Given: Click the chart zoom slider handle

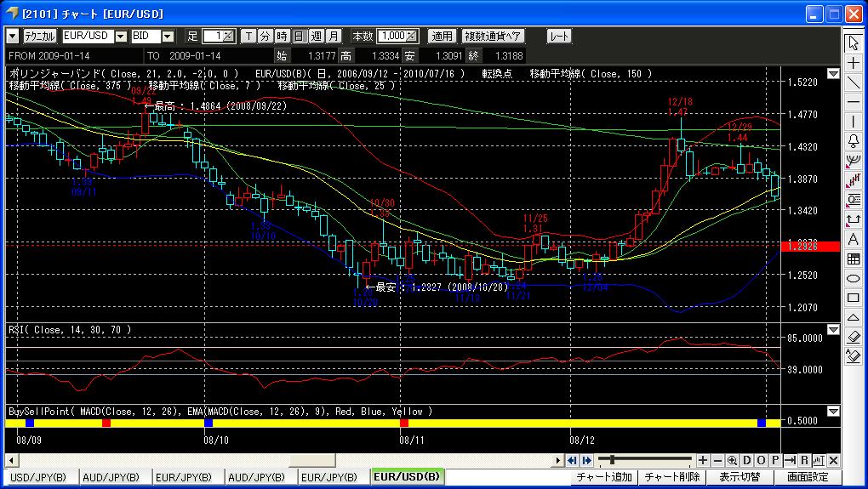Looking at the screenshot, I should coord(612,460).
